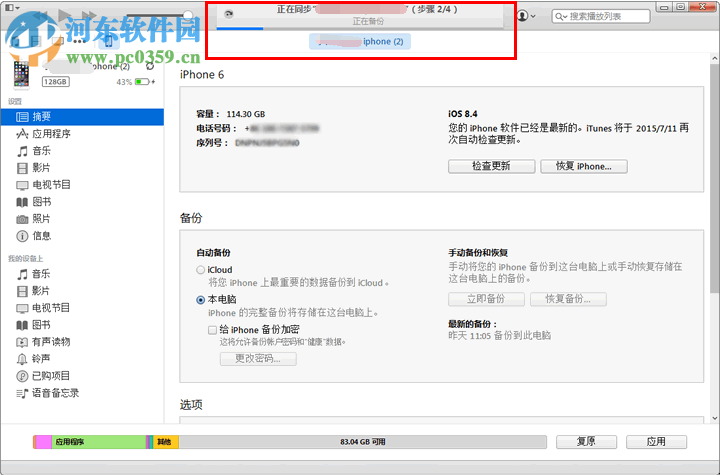The height and width of the screenshot is (475, 720).
Task: Click the 检查更新 button
Action: point(491,166)
